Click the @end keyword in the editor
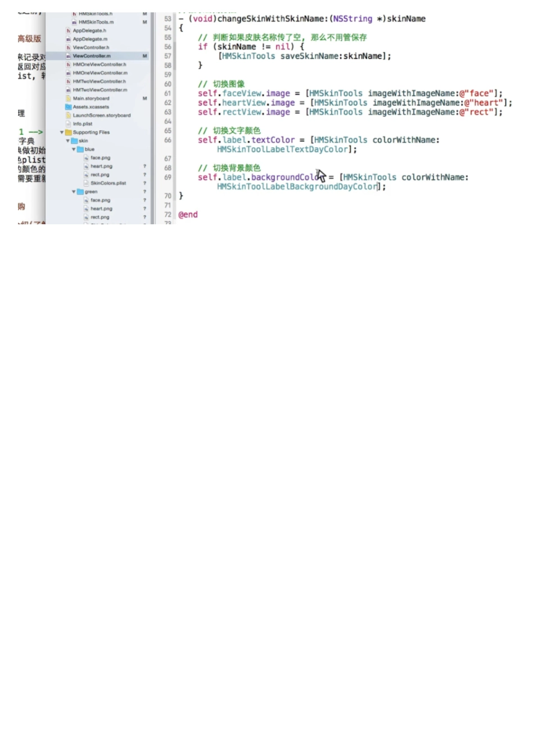The image size is (534, 756). (x=188, y=215)
